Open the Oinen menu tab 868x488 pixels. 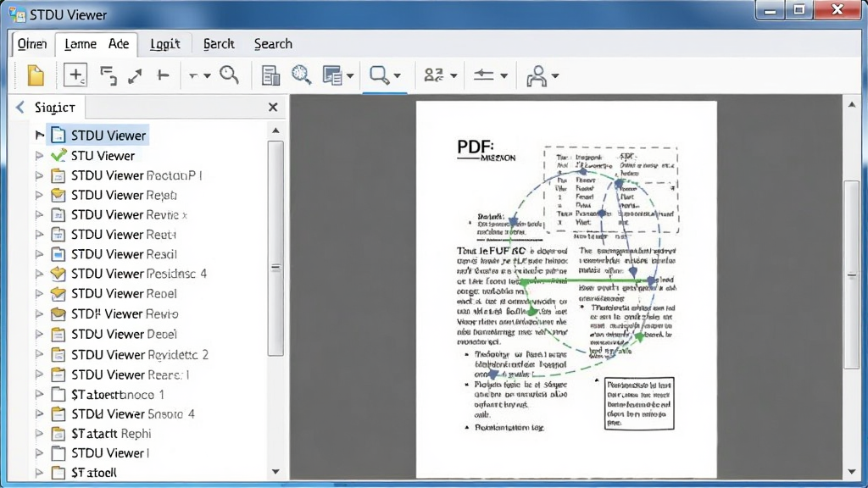pos(32,44)
